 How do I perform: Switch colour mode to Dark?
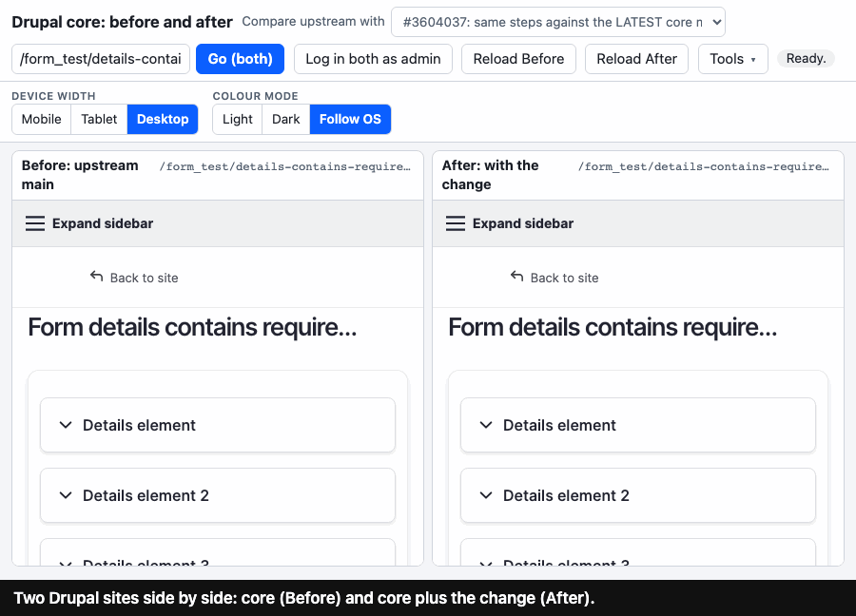(286, 119)
